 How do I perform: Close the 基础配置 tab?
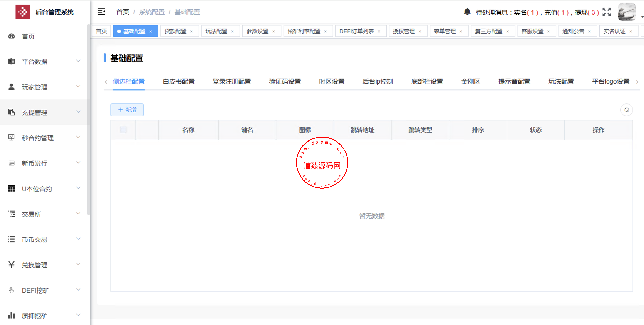point(150,32)
